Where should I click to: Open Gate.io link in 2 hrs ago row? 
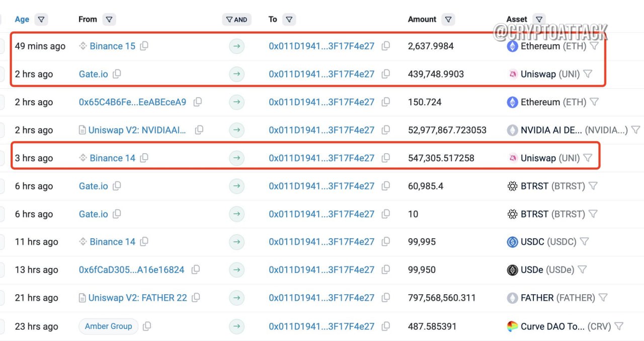tap(93, 74)
